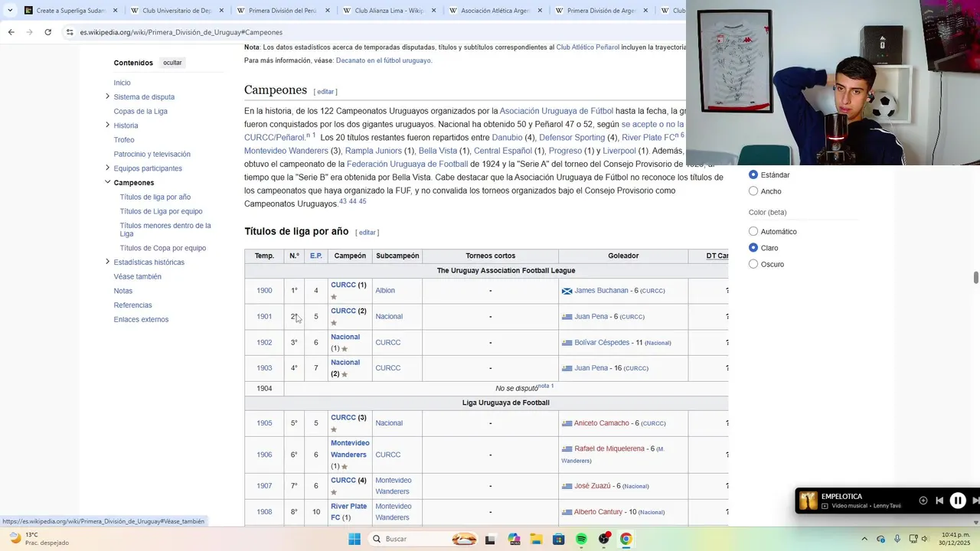Expand Sistema de disputa in contents

point(107,96)
